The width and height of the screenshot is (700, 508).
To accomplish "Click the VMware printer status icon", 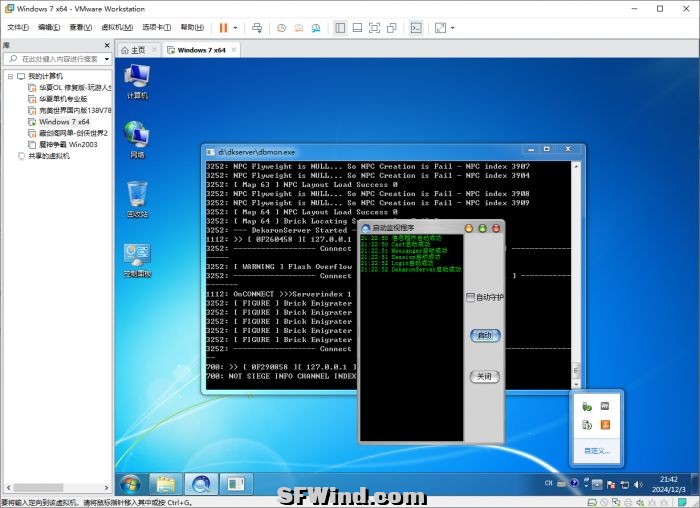I will click(x=628, y=503).
